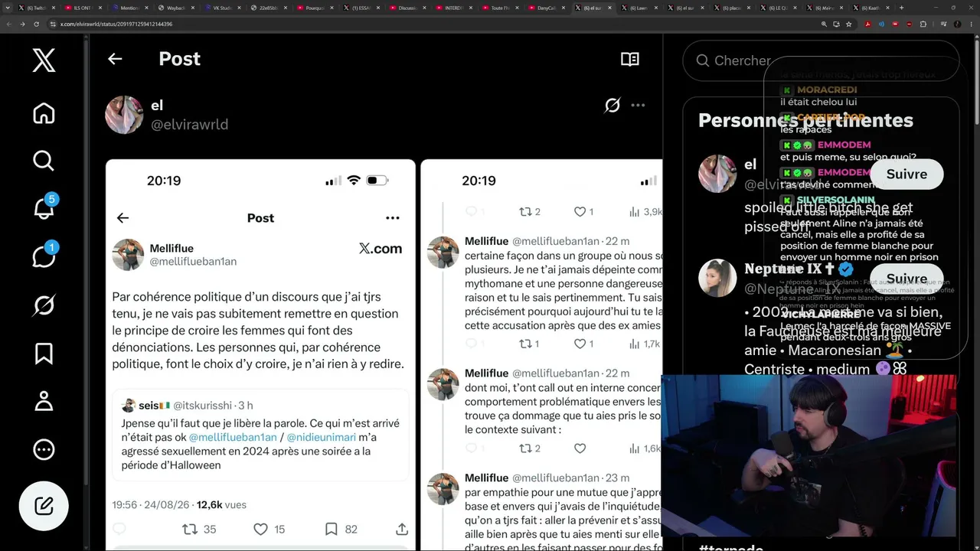This screenshot has height=551, width=980.
Task: Open el's avatar in Personnes pertinentes
Action: coord(717,174)
